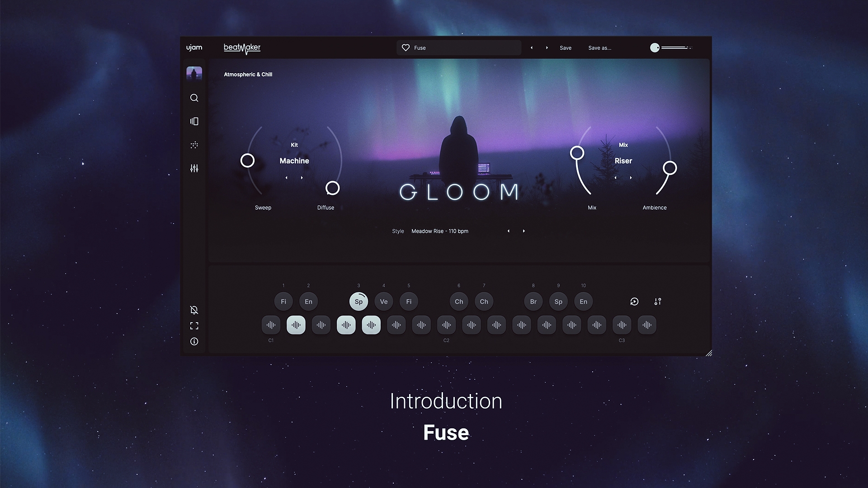Click the Save button

click(x=565, y=48)
